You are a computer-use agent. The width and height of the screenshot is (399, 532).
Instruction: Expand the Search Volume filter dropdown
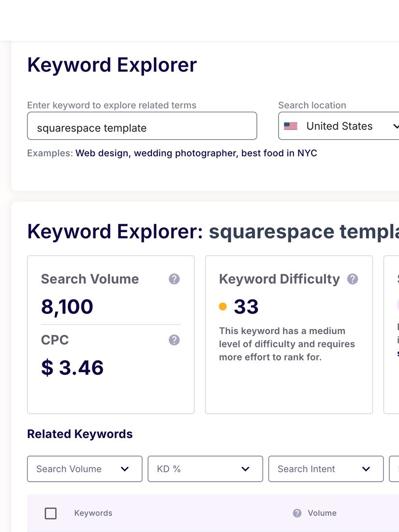(x=85, y=469)
